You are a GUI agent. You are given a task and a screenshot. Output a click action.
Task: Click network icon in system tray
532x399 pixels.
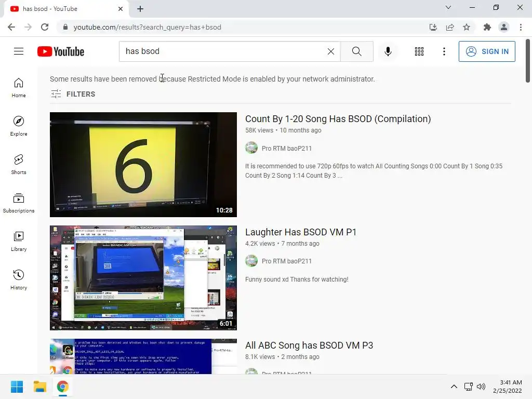click(469, 387)
